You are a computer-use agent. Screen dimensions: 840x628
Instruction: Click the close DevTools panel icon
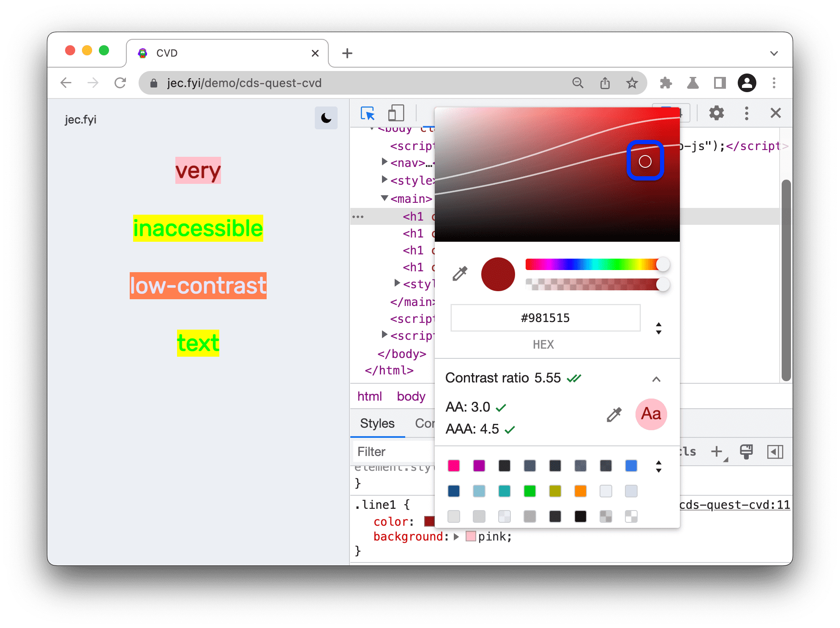tap(775, 112)
